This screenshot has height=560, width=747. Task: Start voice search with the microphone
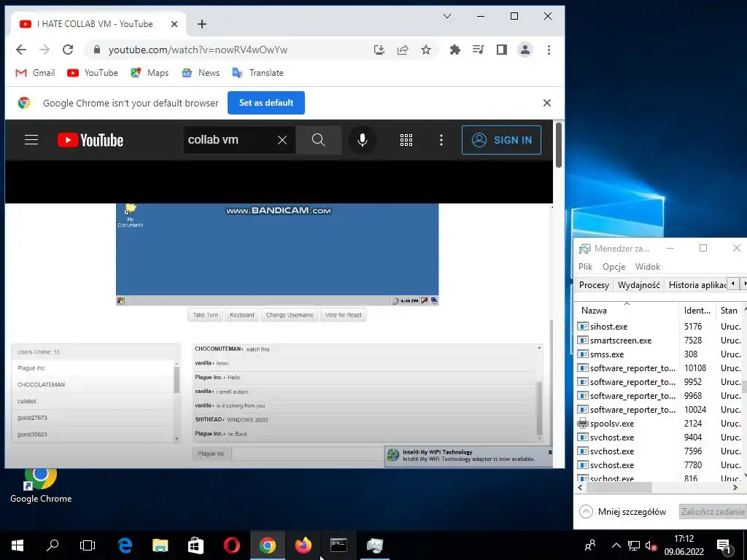tap(362, 140)
